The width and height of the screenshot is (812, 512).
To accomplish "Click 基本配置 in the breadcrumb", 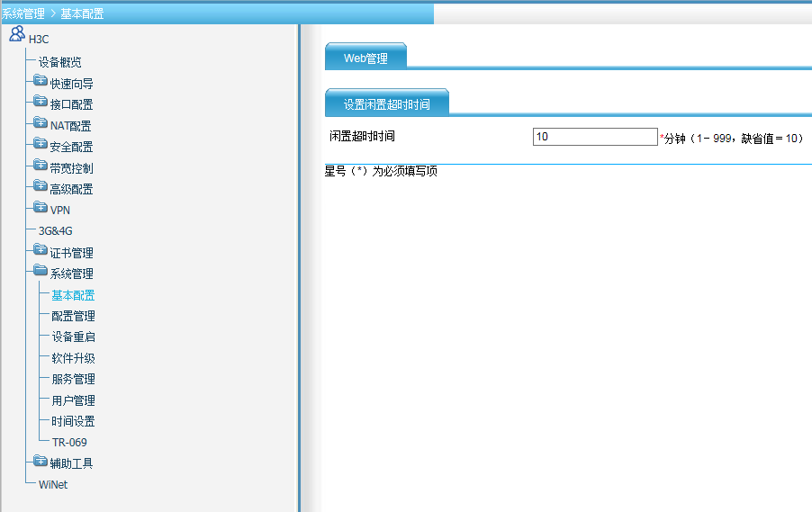I will 82,14.
